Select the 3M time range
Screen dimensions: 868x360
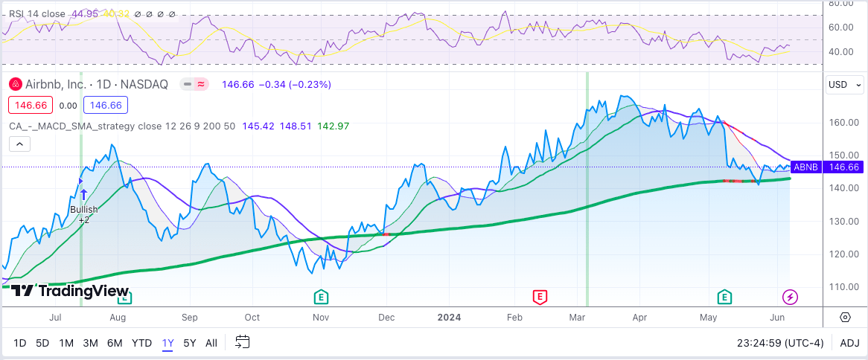90,343
